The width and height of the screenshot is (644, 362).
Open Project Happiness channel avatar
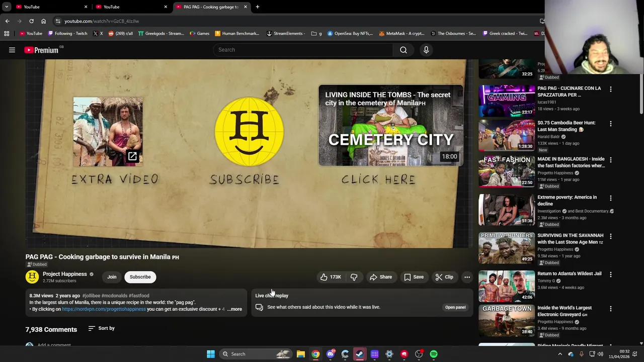32,277
